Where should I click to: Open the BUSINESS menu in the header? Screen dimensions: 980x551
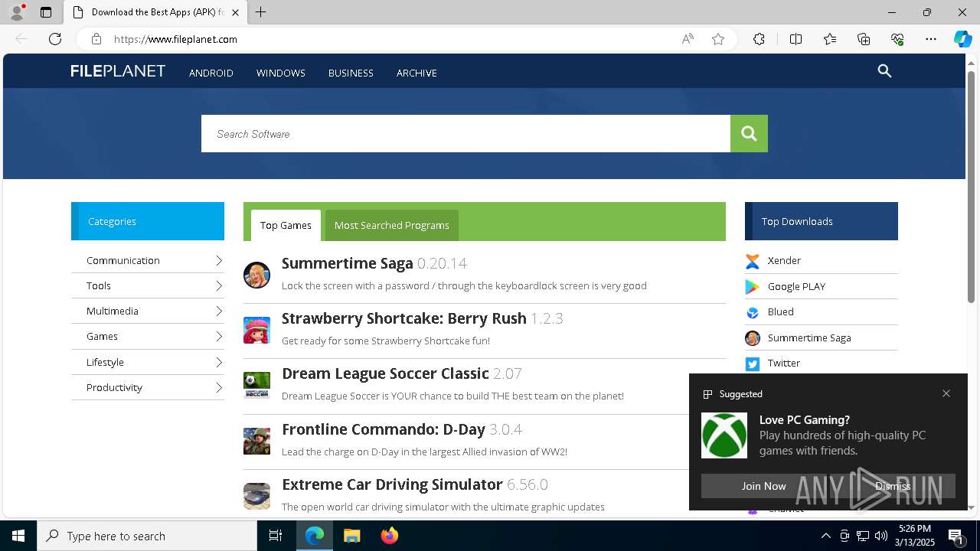coord(351,73)
